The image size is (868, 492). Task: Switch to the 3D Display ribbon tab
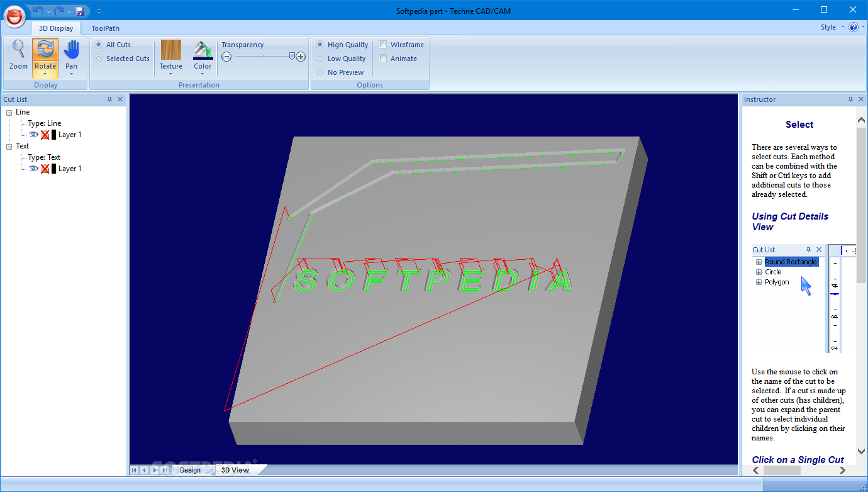(56, 28)
